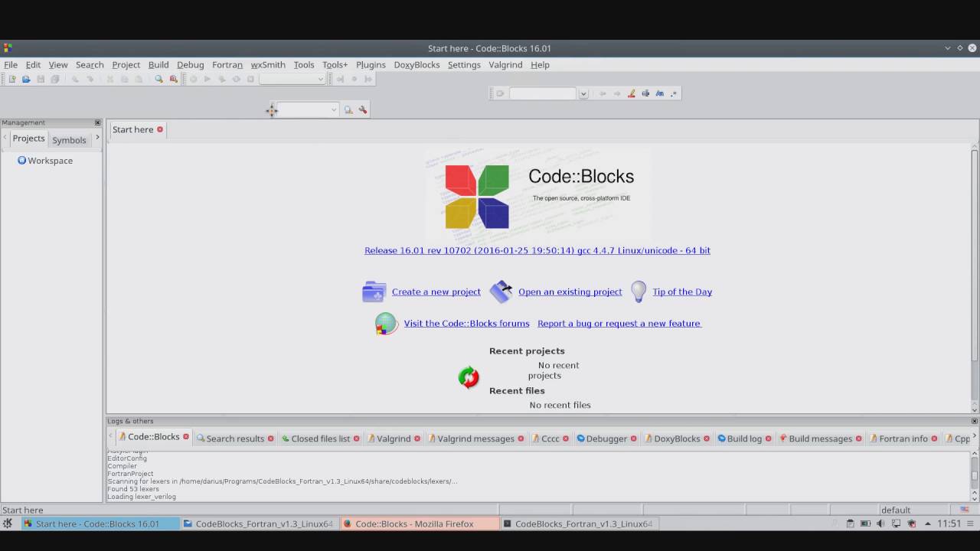Viewport: 980px width, 551px height.
Task: Open the Valgrind menu
Action: point(505,65)
